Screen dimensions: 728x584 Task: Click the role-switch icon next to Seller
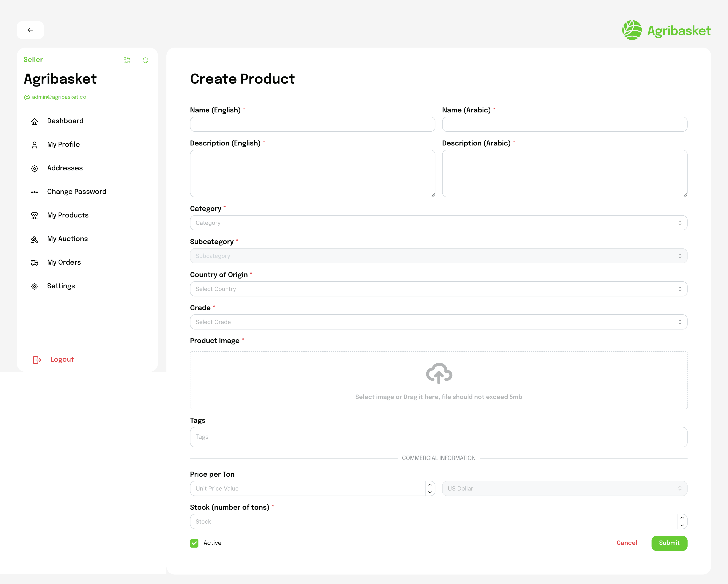pyautogui.click(x=127, y=60)
